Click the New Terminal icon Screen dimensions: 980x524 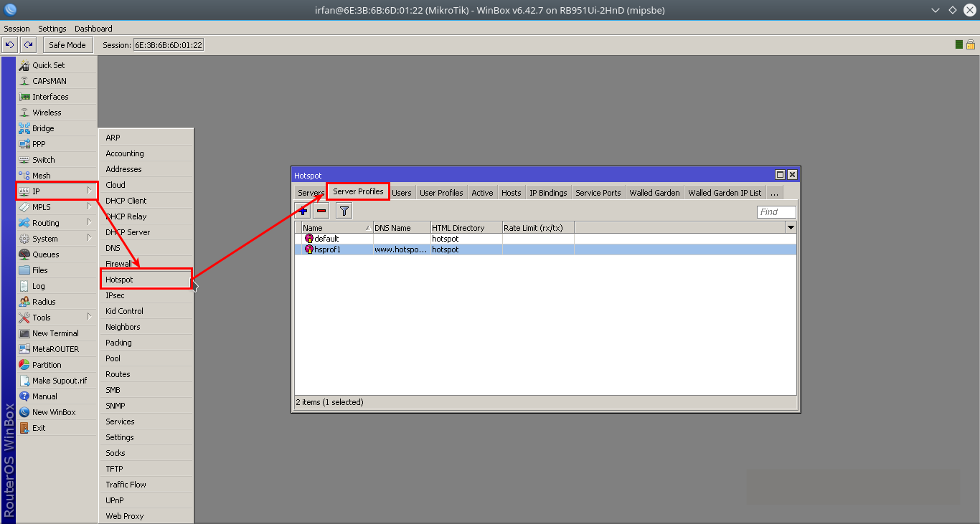coord(24,333)
